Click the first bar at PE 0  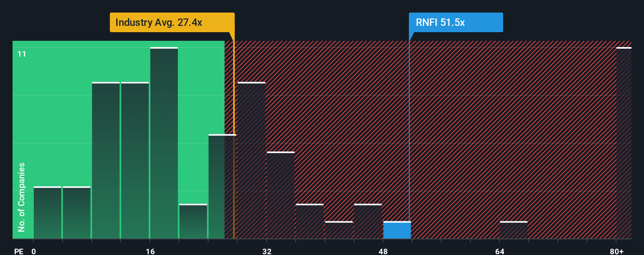[48, 213]
